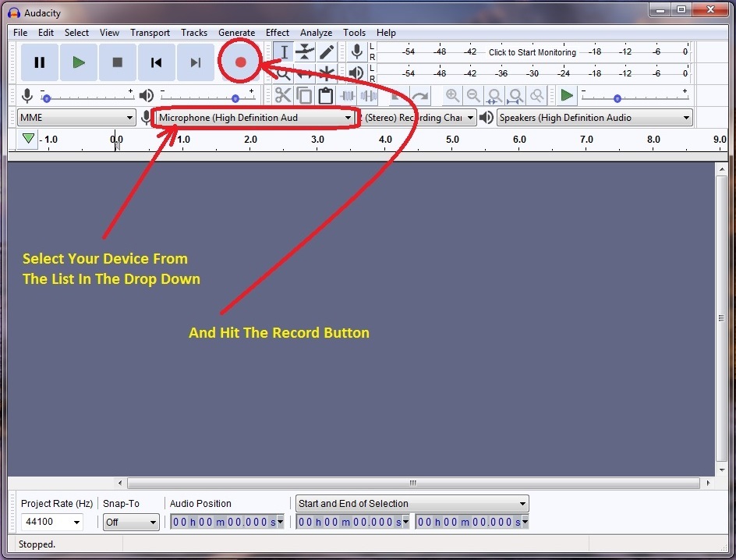Click the horizontal scrollbar left arrow

pyautogui.click(x=120, y=483)
